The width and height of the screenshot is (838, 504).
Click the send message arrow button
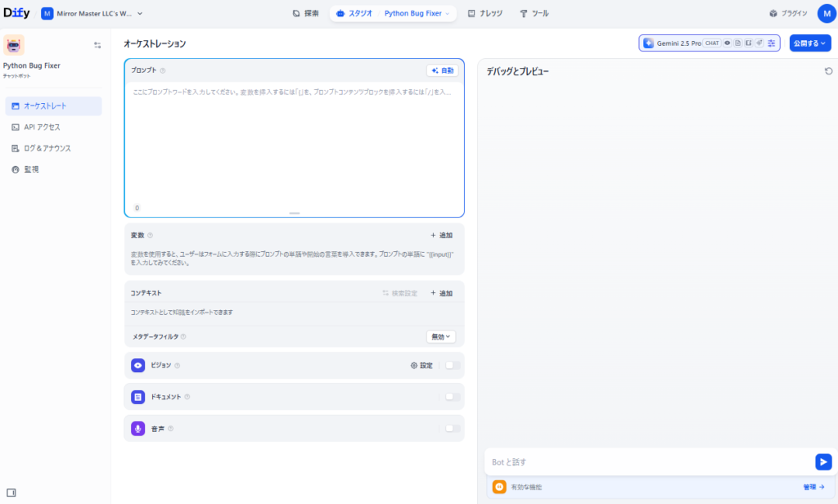(x=823, y=462)
